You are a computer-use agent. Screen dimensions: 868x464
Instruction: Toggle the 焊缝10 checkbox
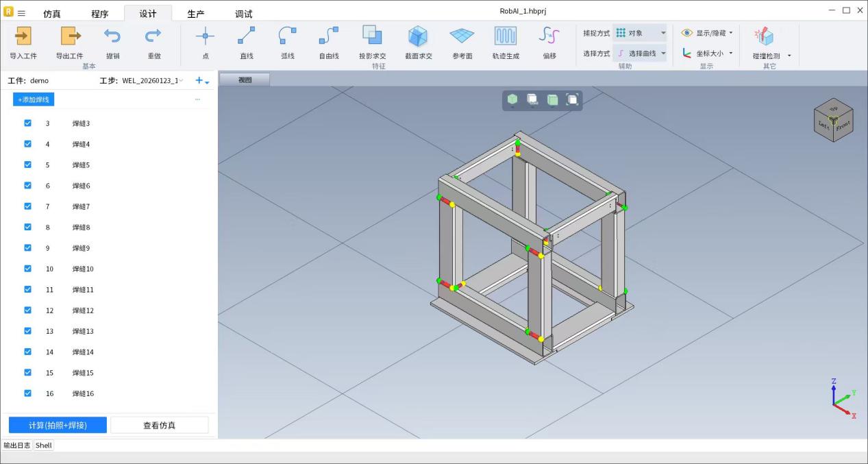tap(28, 269)
